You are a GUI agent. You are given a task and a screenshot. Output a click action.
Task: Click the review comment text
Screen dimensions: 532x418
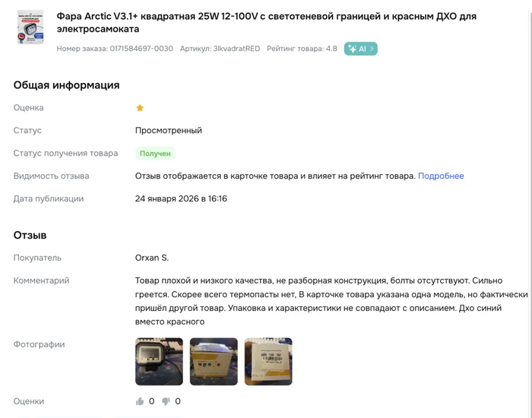click(x=327, y=301)
